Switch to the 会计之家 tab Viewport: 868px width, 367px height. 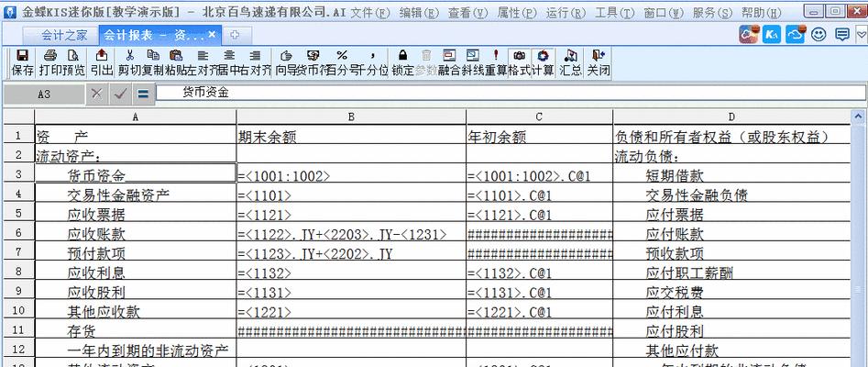pyautogui.click(x=64, y=36)
